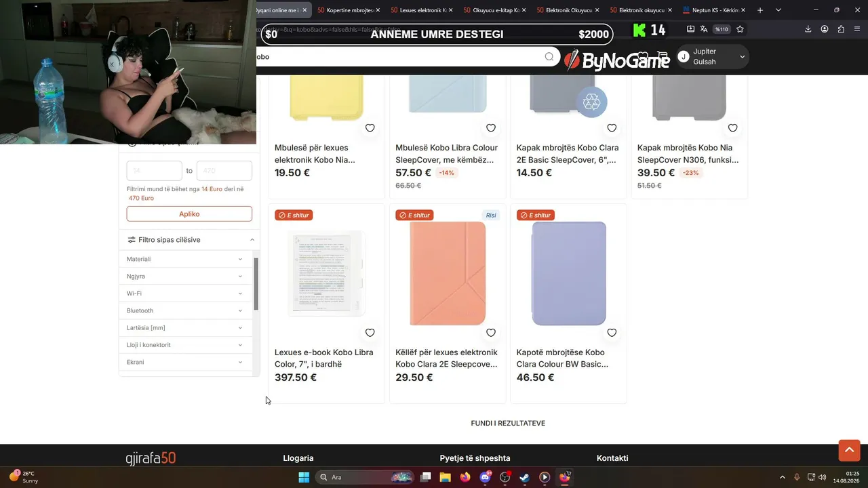Image resolution: width=868 pixels, height=488 pixels.
Task: Click the search magnifier icon in searchbar
Action: (549, 57)
